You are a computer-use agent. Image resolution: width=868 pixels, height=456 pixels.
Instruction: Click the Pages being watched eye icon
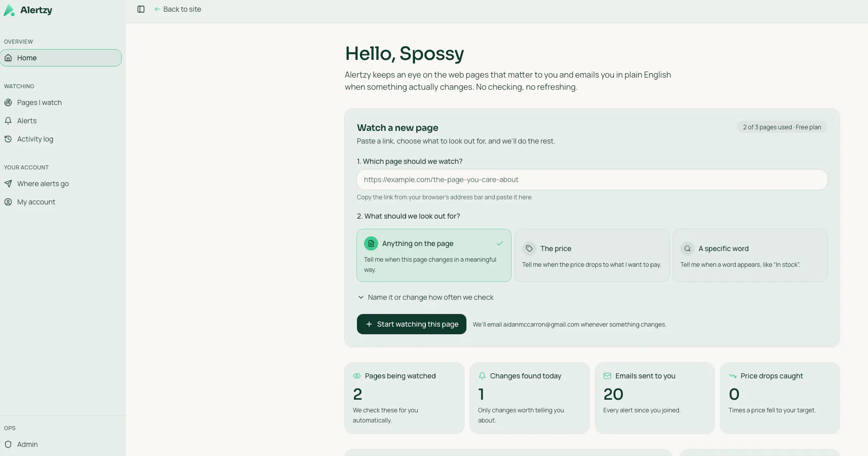coord(357,376)
